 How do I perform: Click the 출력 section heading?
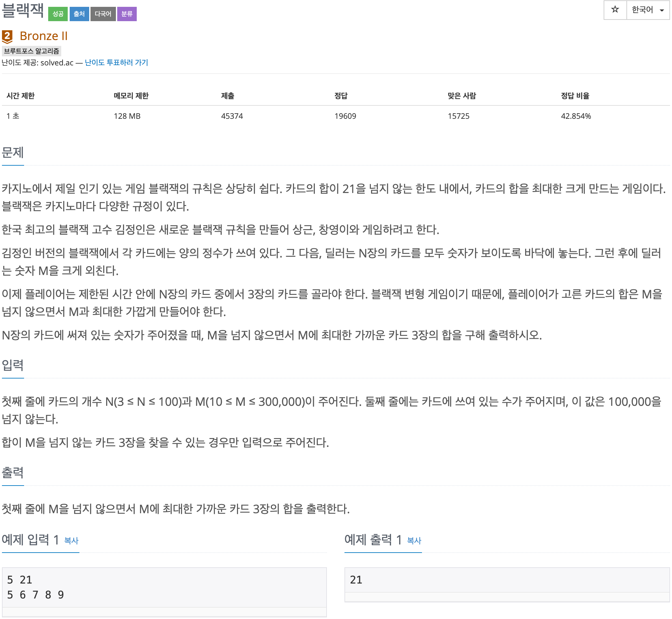tap(13, 473)
